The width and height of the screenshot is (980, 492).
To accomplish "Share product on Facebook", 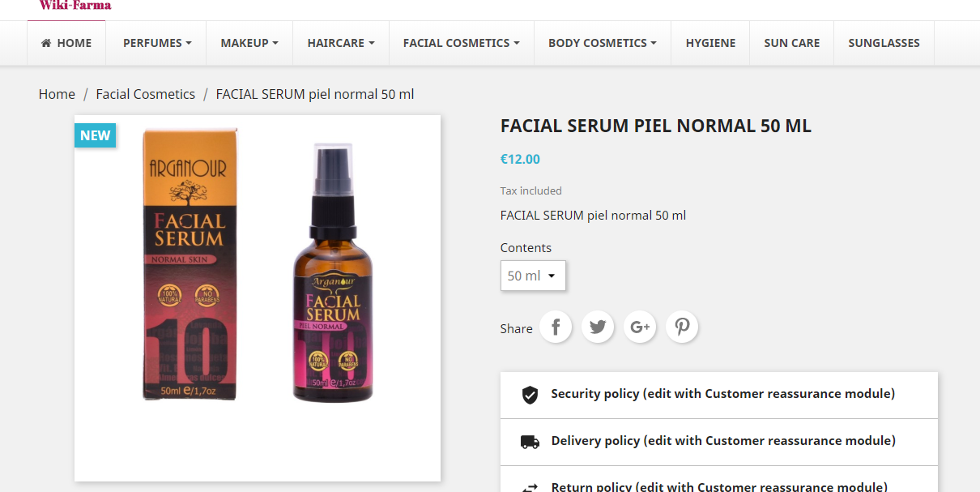I will coord(556,327).
